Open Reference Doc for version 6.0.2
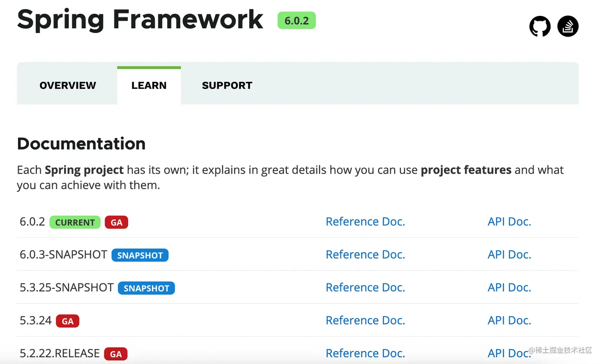Image resolution: width=602 pixels, height=364 pixels. click(x=365, y=221)
